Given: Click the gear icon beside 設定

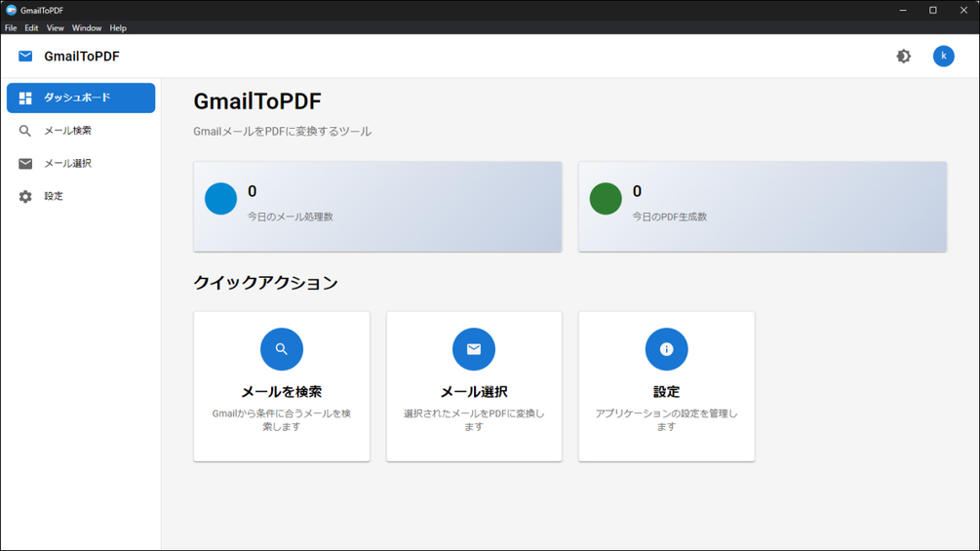Looking at the screenshot, I should click(x=25, y=196).
